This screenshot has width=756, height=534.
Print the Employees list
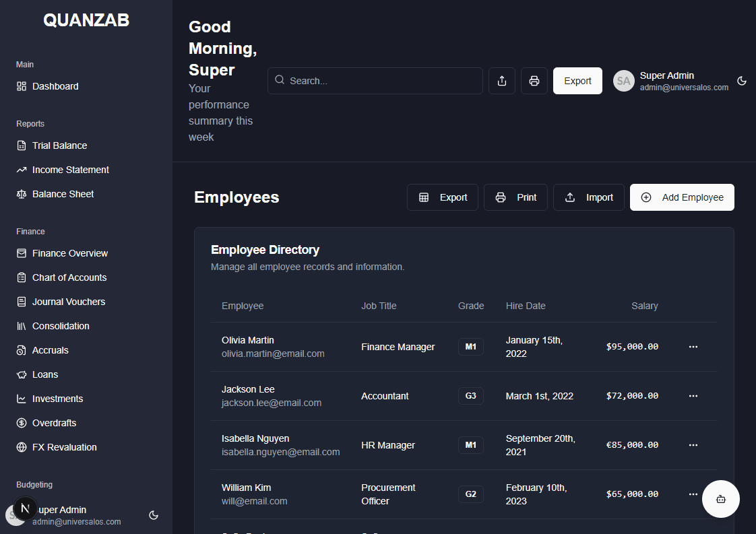[516, 197]
